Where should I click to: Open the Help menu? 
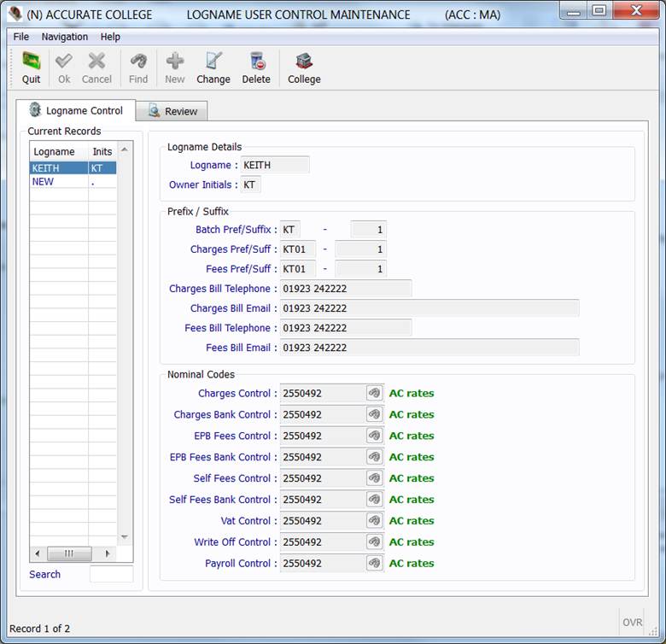click(110, 37)
